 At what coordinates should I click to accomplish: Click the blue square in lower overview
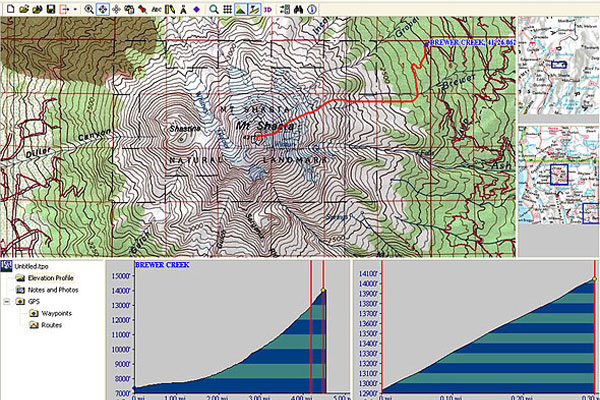559,175
